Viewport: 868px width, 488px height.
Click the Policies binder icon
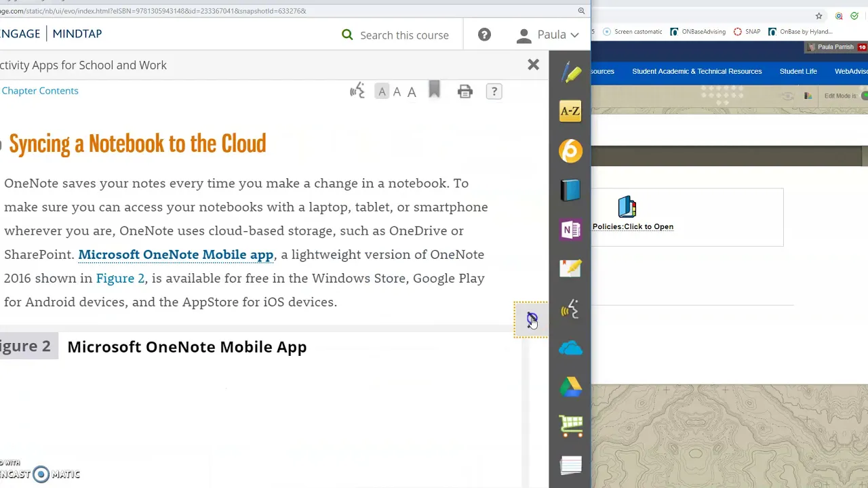pyautogui.click(x=627, y=207)
